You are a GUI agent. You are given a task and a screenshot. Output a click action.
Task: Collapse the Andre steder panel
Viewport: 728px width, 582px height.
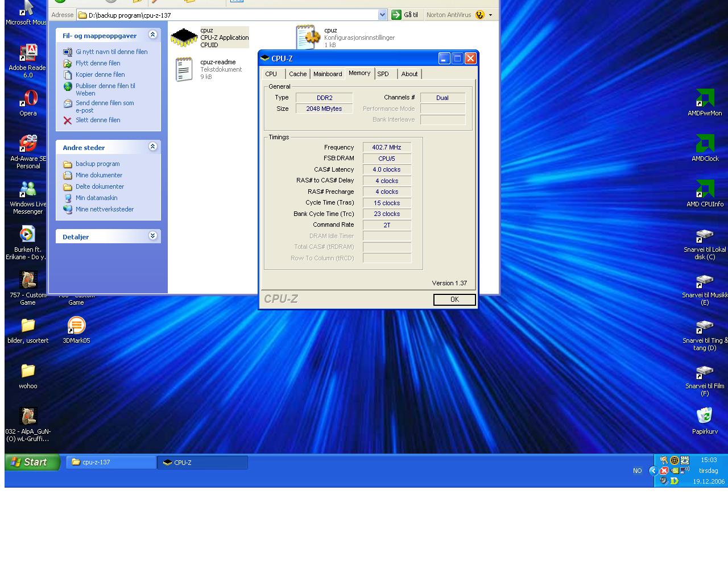pos(152,147)
